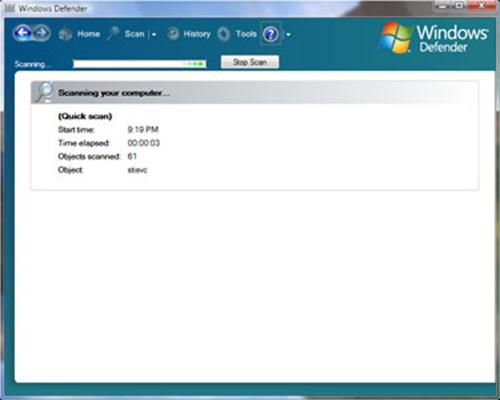Go back with the Back arrow button
The width and height of the screenshot is (500, 400).
click(23, 33)
